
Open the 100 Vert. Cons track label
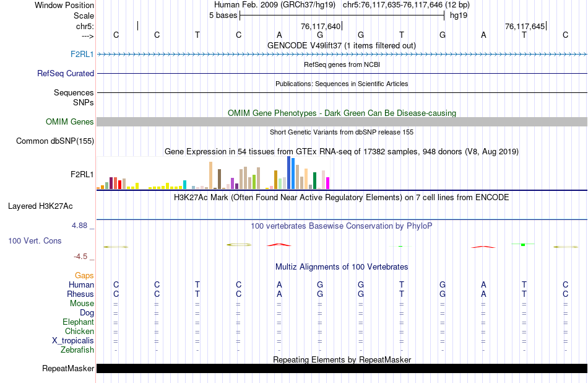(x=35, y=240)
